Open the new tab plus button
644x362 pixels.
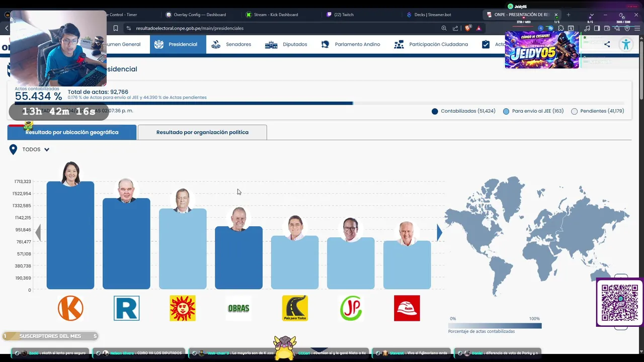click(569, 15)
